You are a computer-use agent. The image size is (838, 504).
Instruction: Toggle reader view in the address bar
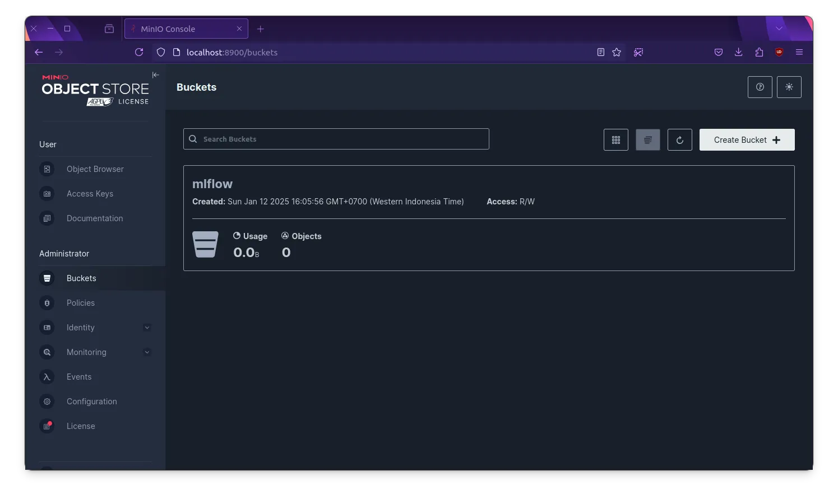click(600, 52)
